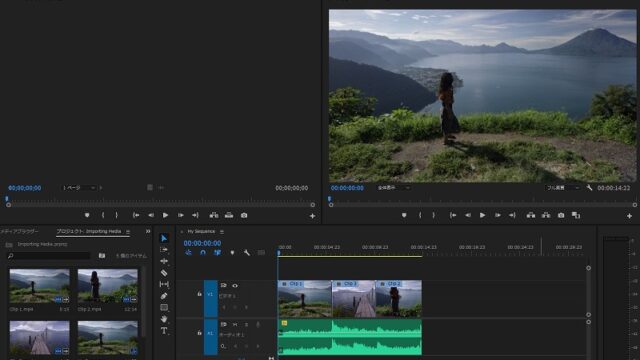Screen dimensions: 640x360
Task: Open Program monitor zoom level dropdown
Action: tap(393, 188)
